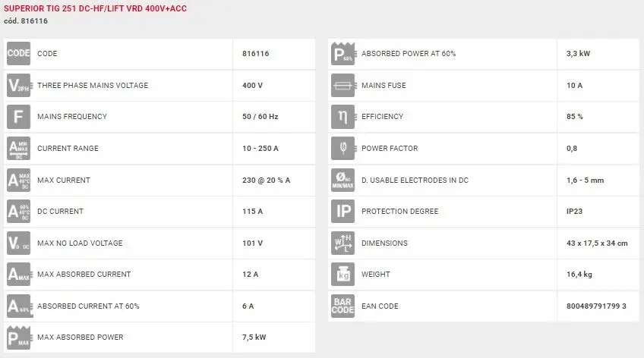The height and width of the screenshot is (358, 644).
Task: Click the max absorbed power icon
Action: tap(18, 338)
